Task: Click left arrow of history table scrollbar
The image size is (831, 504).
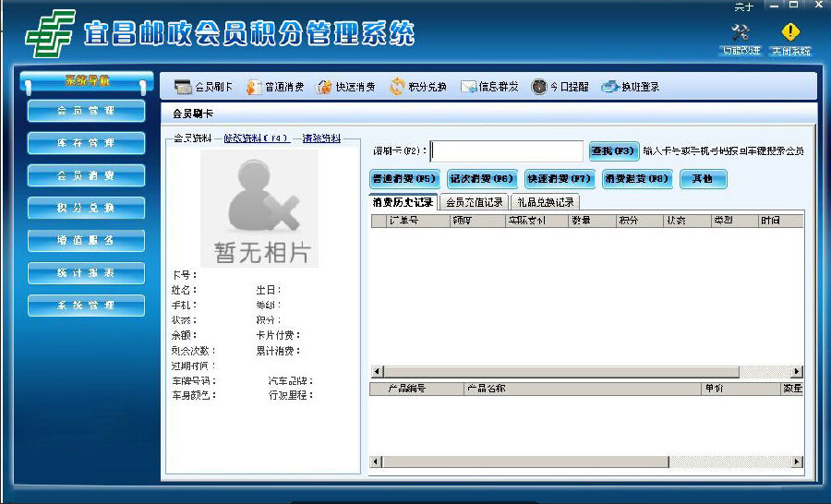Action: [x=377, y=371]
